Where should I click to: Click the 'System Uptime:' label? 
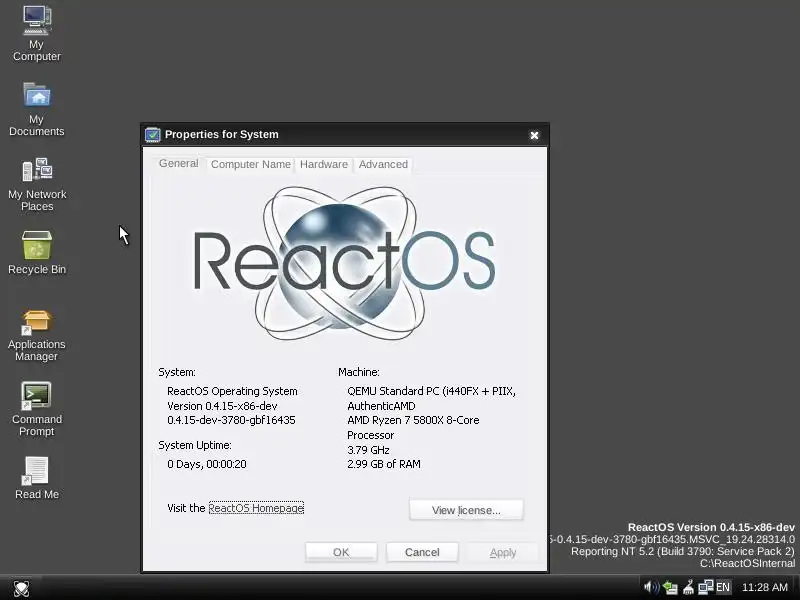(x=195, y=445)
